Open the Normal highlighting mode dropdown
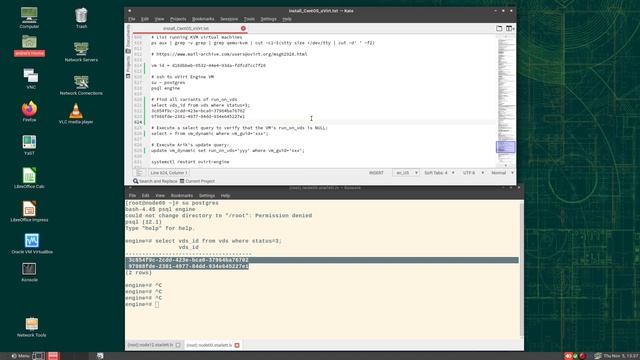Image resolution: width=640 pixels, height=360 pixels. (502, 173)
